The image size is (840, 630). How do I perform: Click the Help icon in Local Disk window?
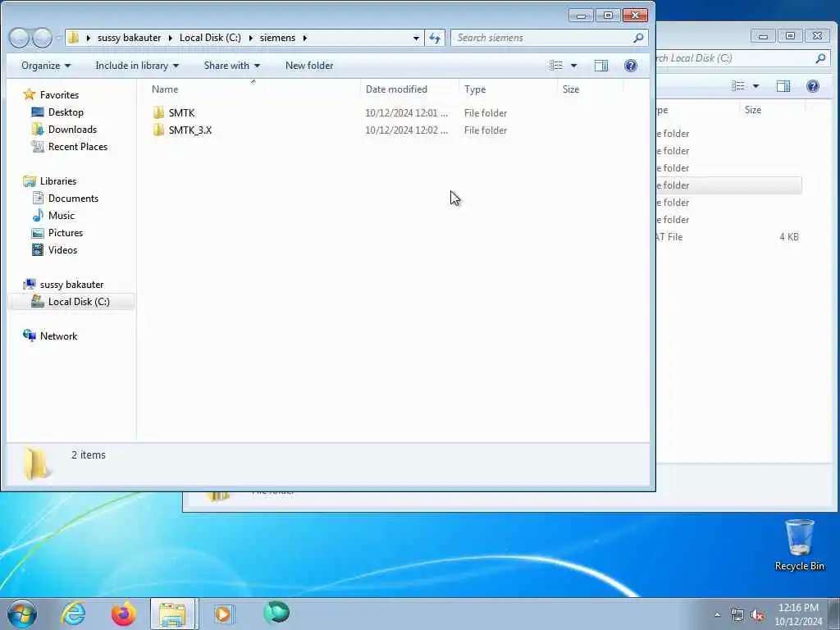(813, 86)
